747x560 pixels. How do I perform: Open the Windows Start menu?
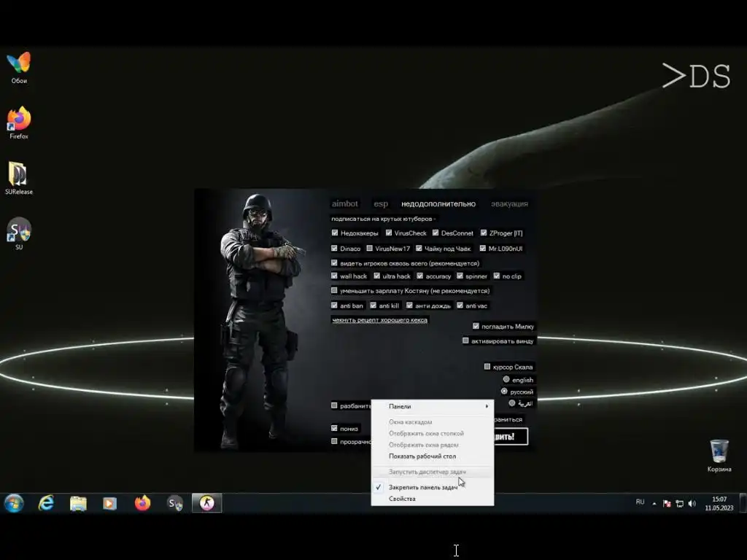pos(14,503)
